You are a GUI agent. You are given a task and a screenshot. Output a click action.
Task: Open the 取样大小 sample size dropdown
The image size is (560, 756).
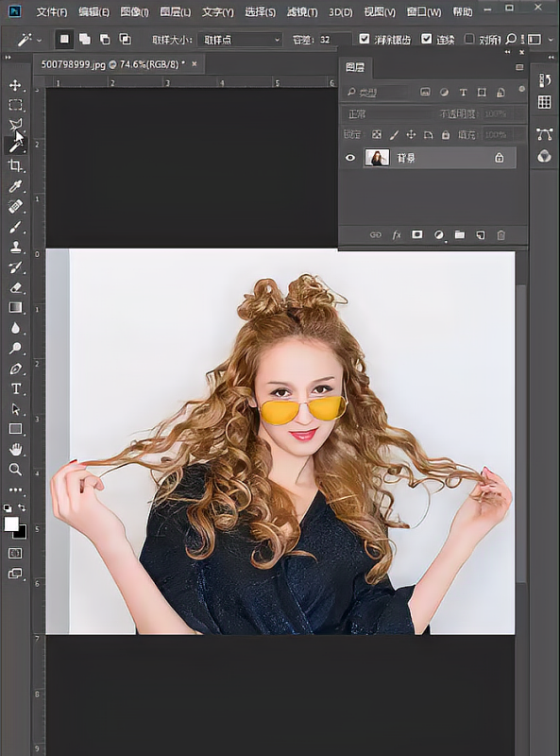tap(240, 40)
